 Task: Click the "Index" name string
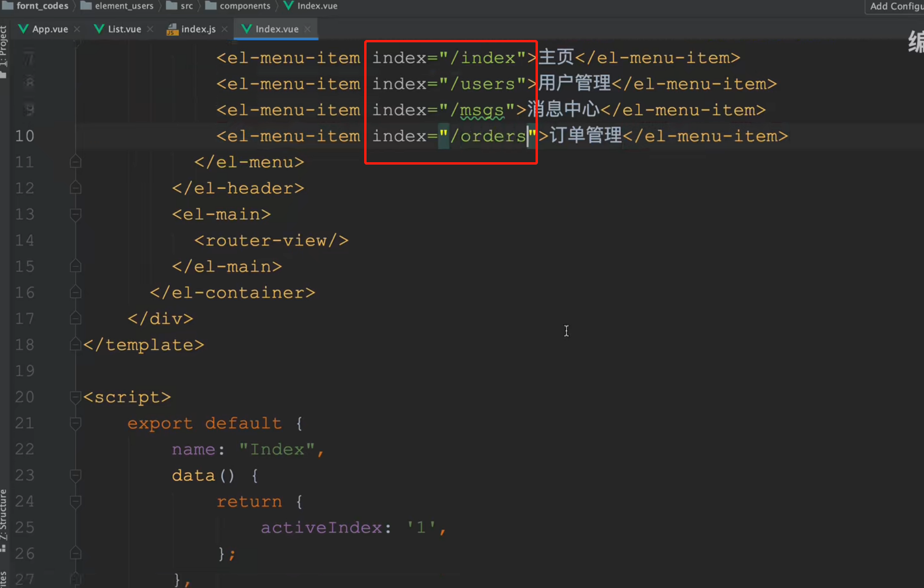pyautogui.click(x=277, y=449)
